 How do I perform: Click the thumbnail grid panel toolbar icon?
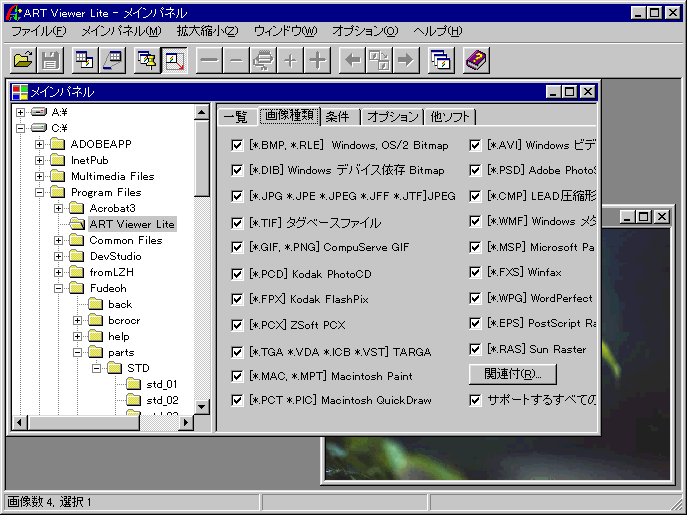pyautogui.click(x=85, y=60)
